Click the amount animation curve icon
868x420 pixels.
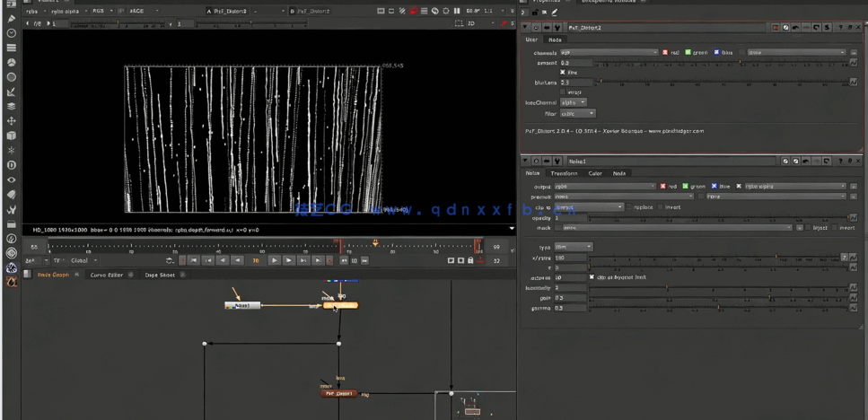(853, 63)
